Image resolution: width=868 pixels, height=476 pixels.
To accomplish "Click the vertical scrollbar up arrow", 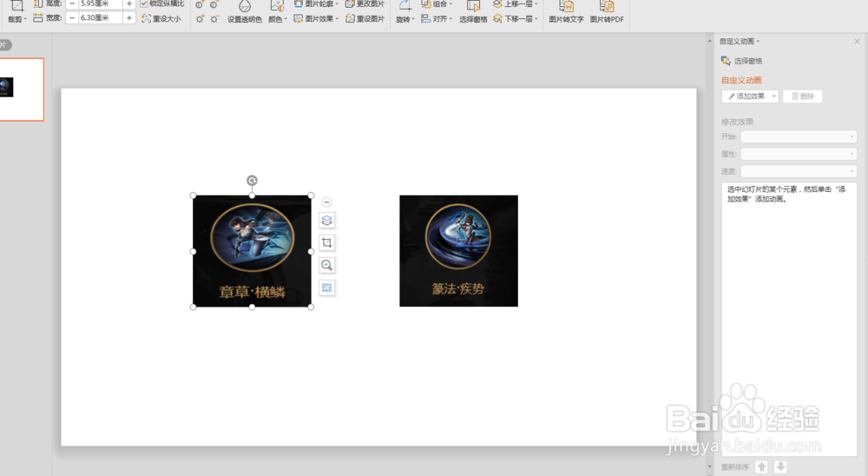I will click(x=710, y=41).
